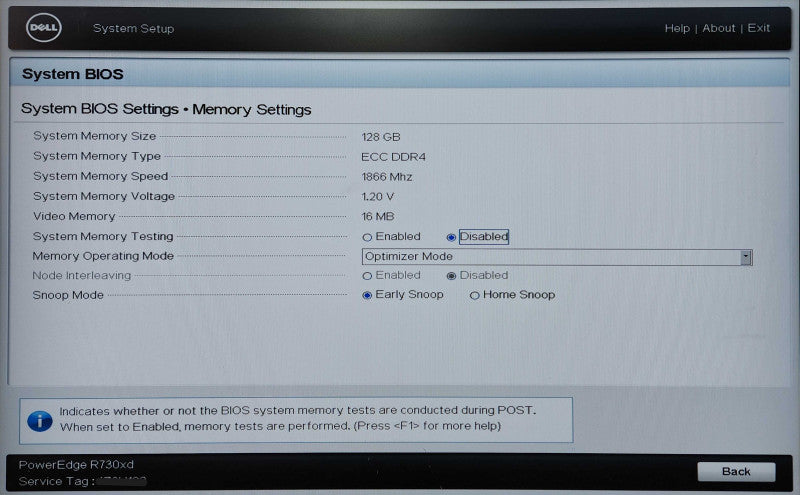Click the System Memory Size value 128 GB
The width and height of the screenshot is (800, 495).
(381, 137)
